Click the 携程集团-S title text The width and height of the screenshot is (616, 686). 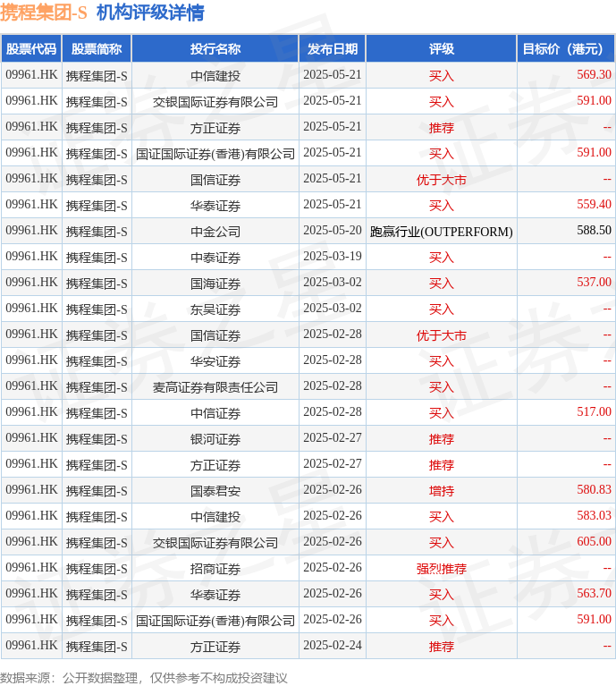click(x=44, y=13)
